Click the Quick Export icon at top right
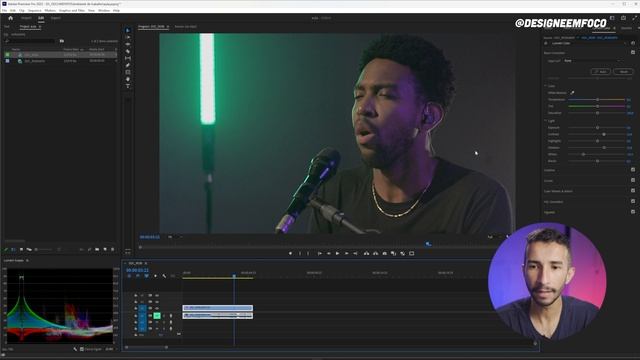 coord(624,18)
